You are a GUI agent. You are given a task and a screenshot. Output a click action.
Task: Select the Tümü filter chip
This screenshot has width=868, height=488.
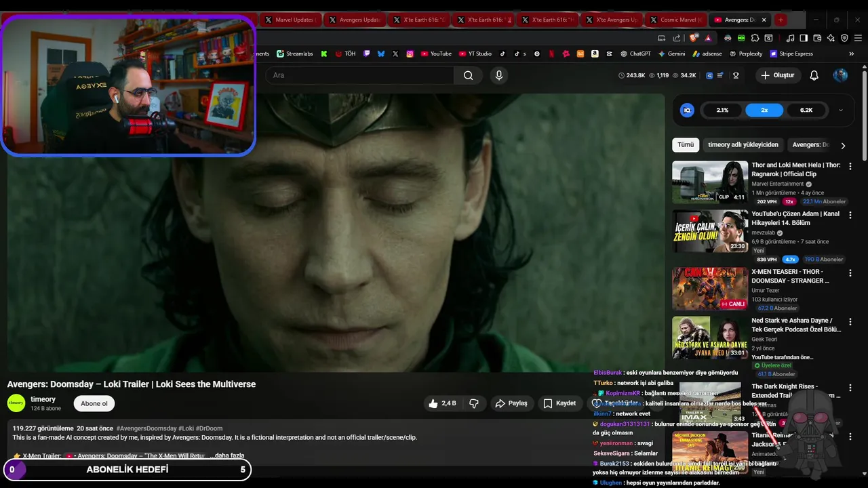686,144
